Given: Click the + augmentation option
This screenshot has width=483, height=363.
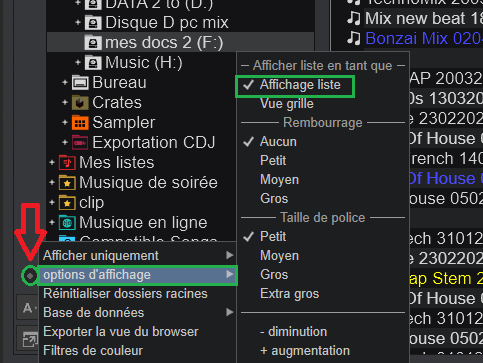Looking at the screenshot, I should [x=305, y=351].
